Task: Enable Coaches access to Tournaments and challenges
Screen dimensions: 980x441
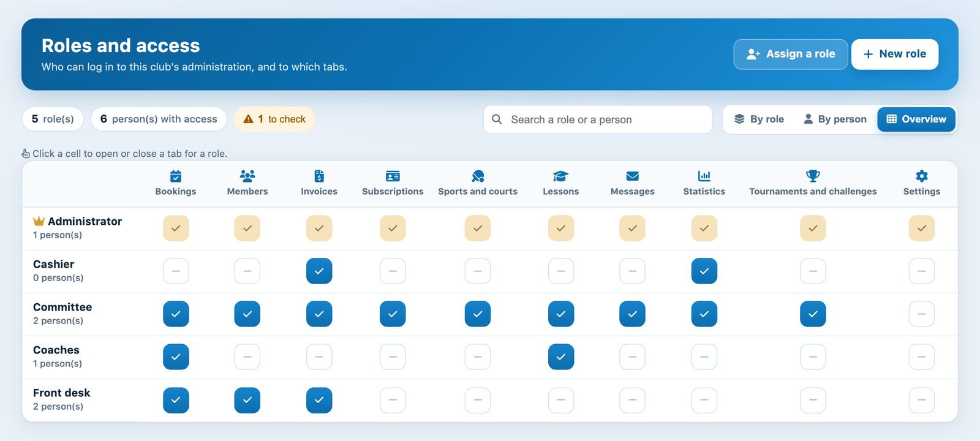Action: [813, 356]
